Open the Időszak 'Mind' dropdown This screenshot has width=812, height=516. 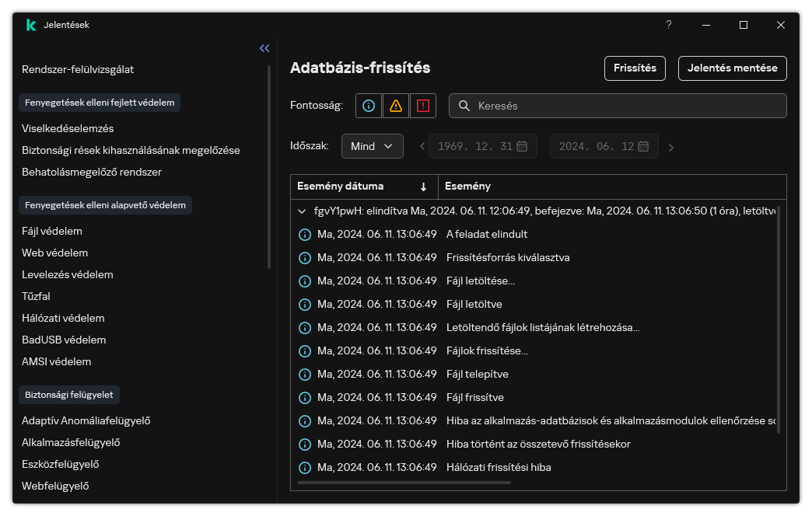click(372, 146)
